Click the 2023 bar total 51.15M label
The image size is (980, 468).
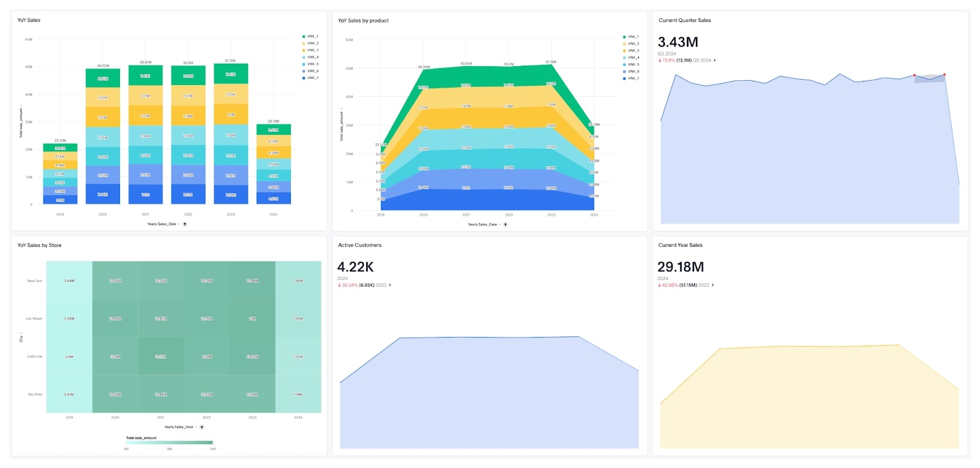[230, 61]
